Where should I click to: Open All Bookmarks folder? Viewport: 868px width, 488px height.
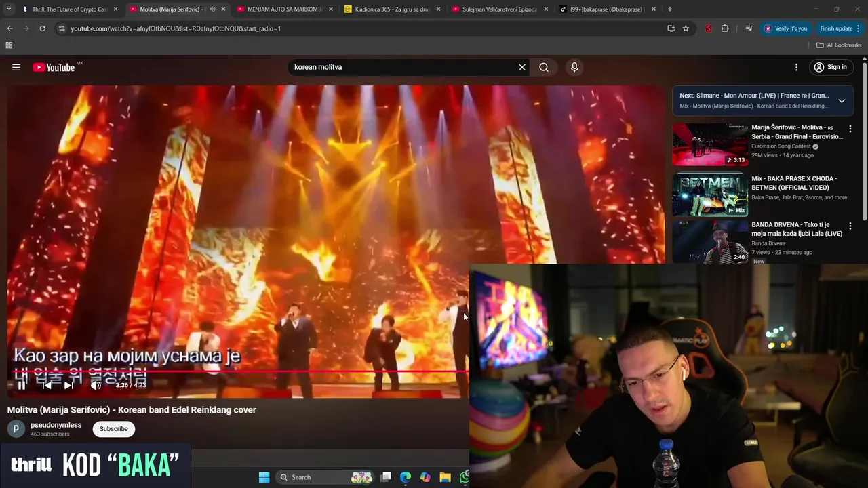[839, 45]
